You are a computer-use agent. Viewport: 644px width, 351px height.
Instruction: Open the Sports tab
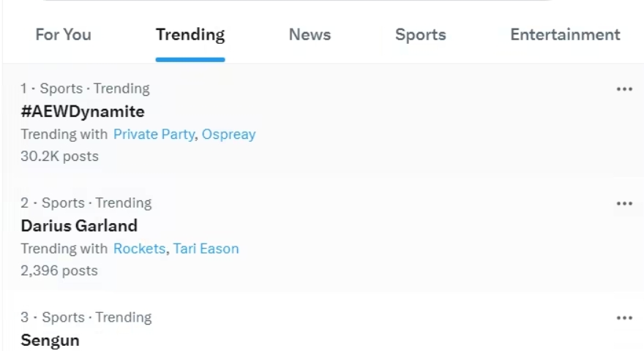pos(420,34)
